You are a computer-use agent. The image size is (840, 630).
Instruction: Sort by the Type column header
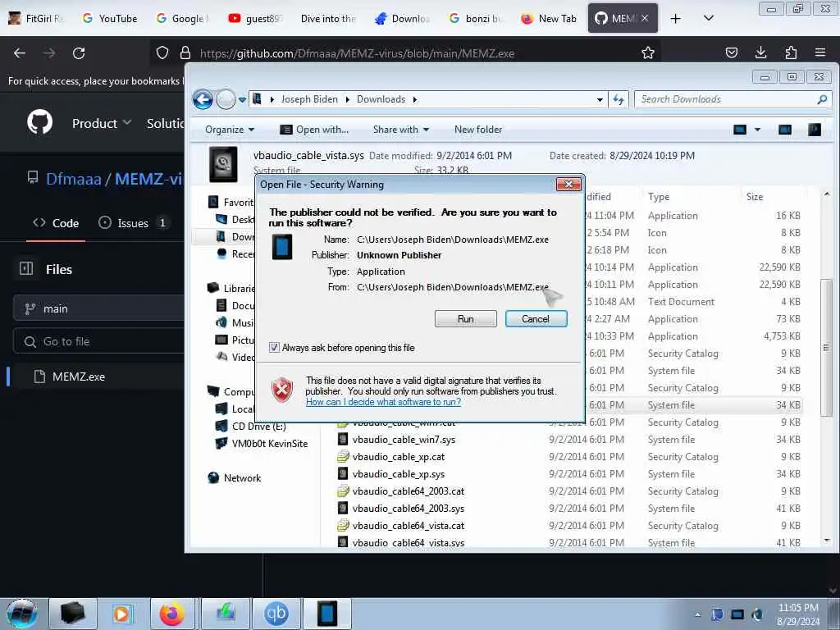pos(659,197)
